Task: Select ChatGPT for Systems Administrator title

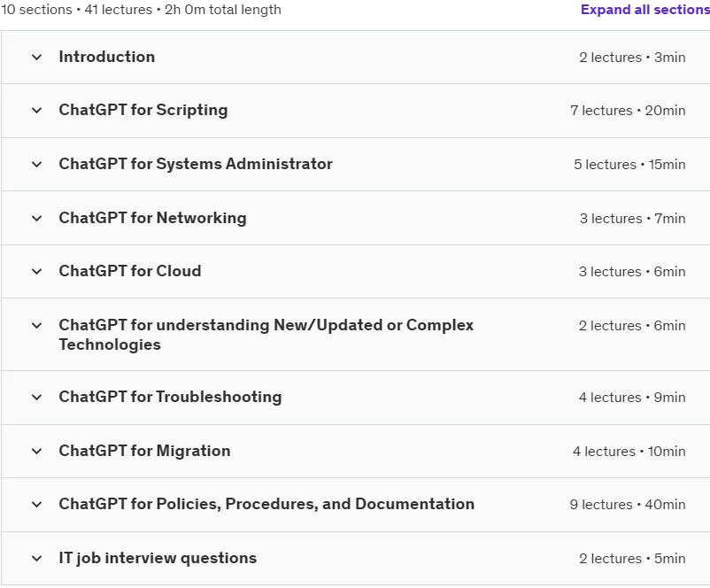Action: click(196, 164)
